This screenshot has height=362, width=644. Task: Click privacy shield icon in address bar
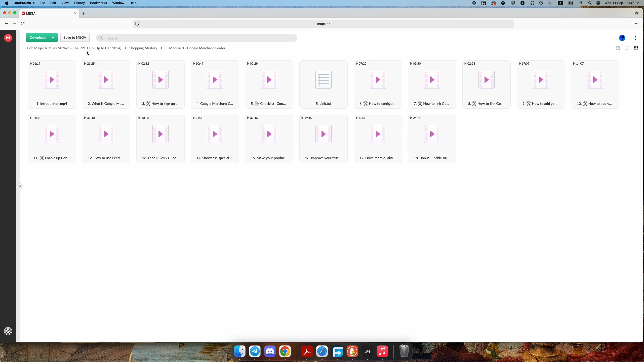[137, 24]
